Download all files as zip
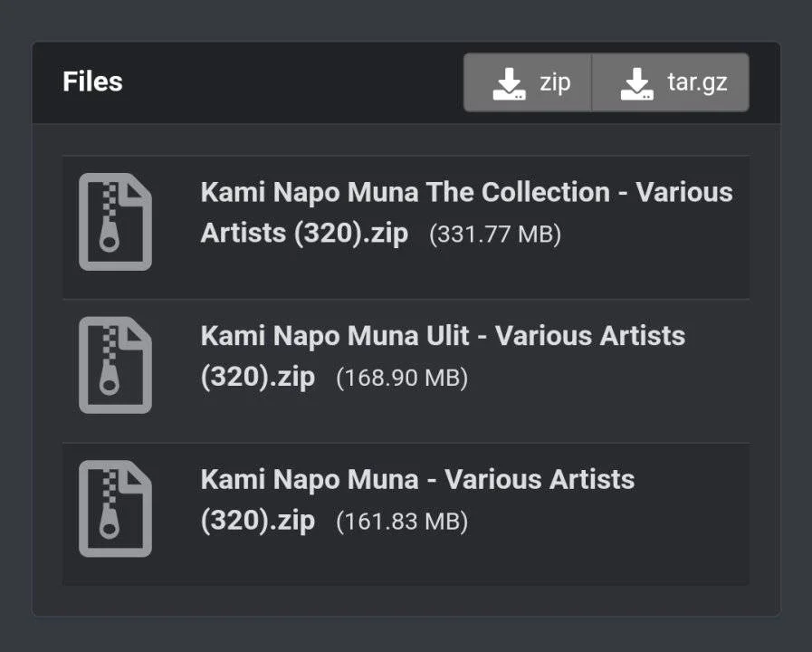The height and width of the screenshot is (652, 812). coord(528,82)
